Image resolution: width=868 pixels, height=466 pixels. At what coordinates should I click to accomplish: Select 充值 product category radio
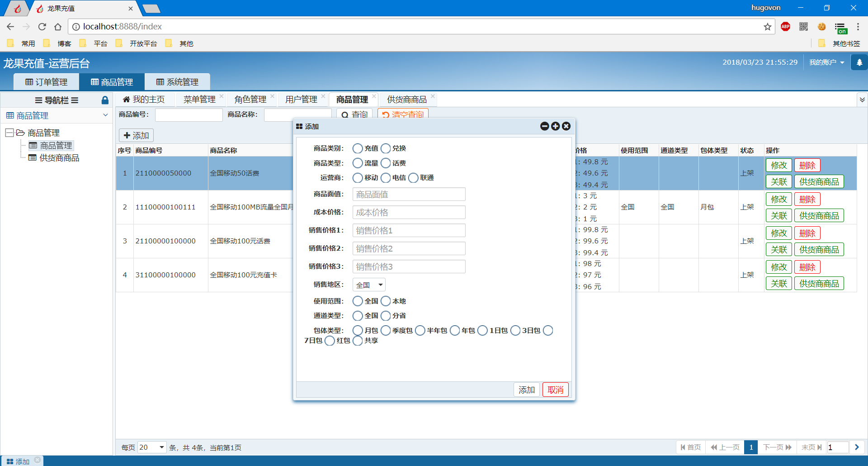point(358,148)
